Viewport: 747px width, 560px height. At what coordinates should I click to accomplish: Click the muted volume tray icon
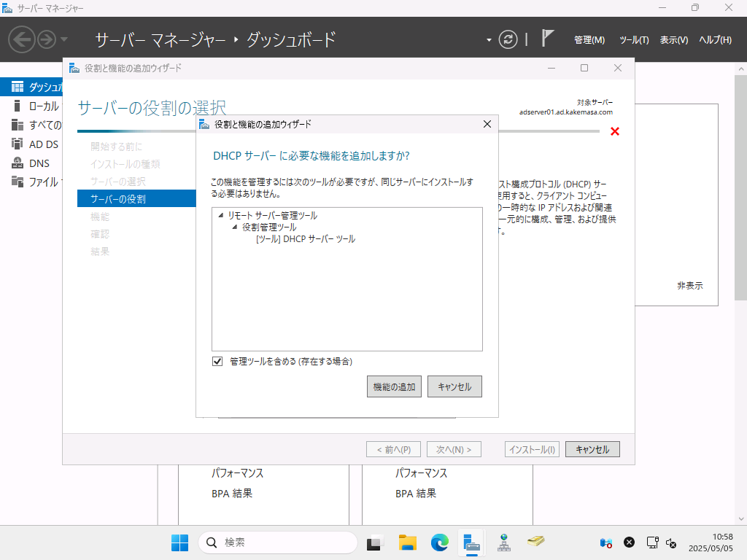point(671,542)
